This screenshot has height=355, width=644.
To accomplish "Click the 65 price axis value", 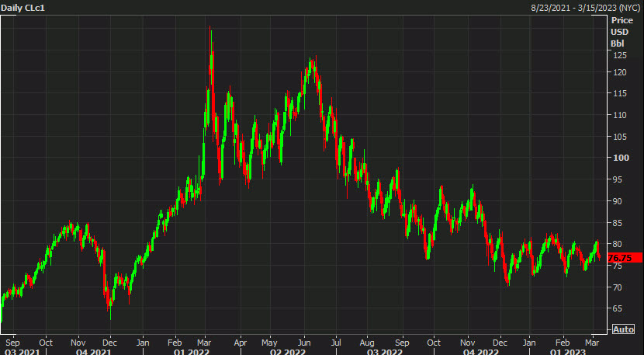I will coord(617,308).
